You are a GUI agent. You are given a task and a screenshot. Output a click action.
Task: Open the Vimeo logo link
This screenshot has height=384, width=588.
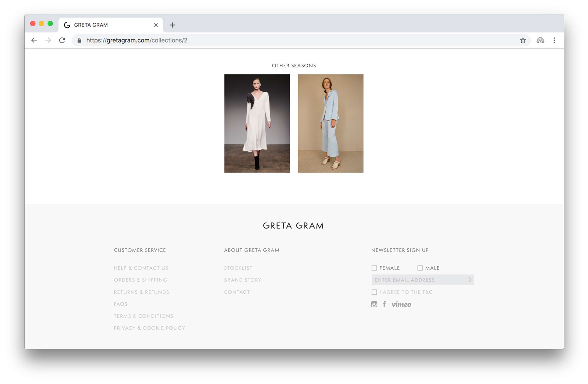pos(401,304)
